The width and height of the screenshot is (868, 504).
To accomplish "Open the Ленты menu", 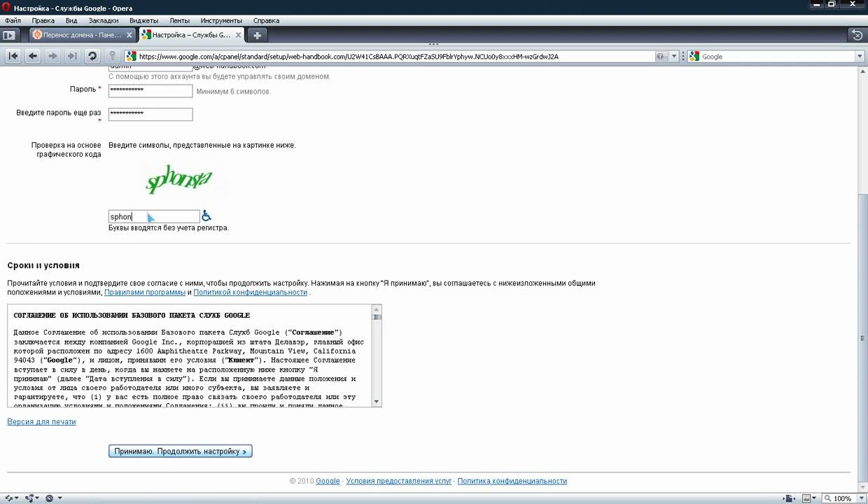I will coord(179,20).
